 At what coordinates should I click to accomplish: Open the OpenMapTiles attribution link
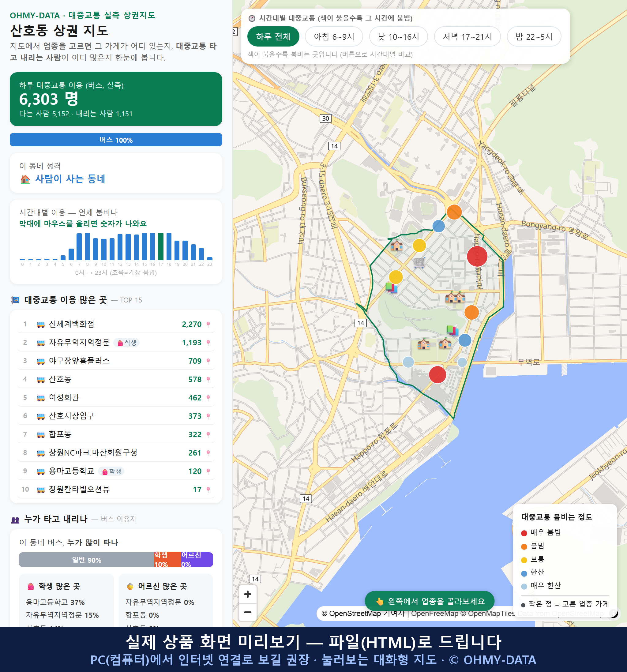tap(488, 614)
